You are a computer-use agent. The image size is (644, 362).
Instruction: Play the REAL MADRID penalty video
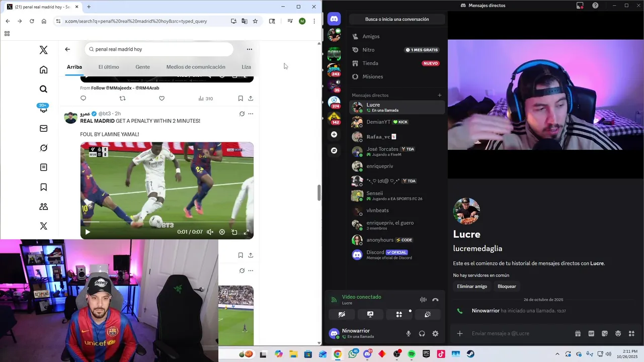point(88,232)
